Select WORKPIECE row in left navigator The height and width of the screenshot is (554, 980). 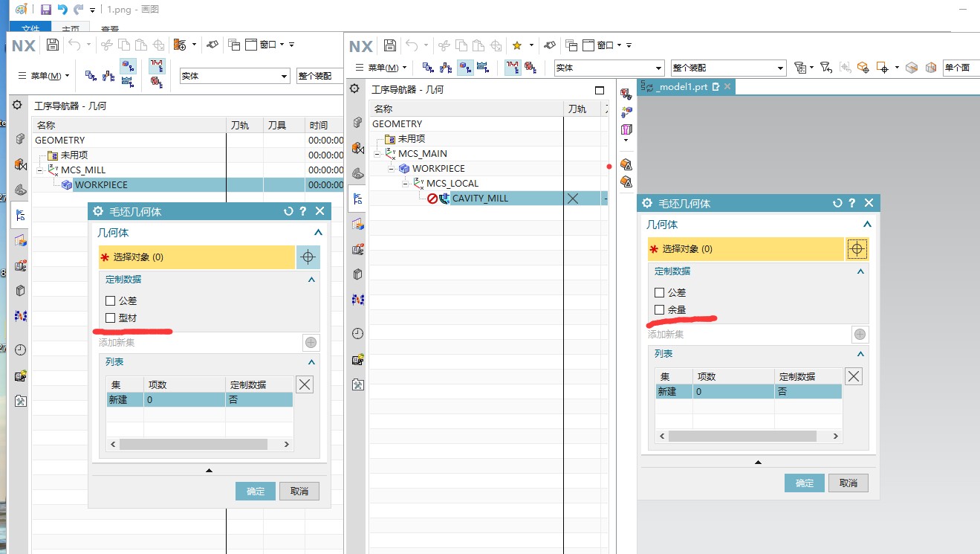click(x=187, y=185)
